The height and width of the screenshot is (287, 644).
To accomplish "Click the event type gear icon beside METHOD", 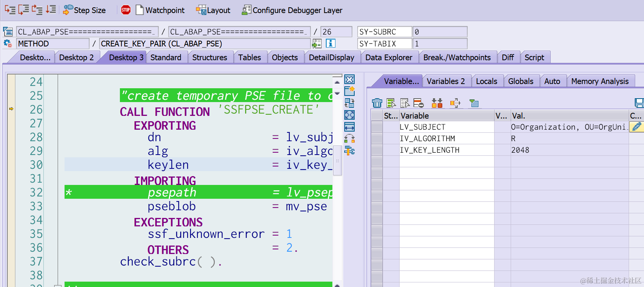I will pos(8,43).
